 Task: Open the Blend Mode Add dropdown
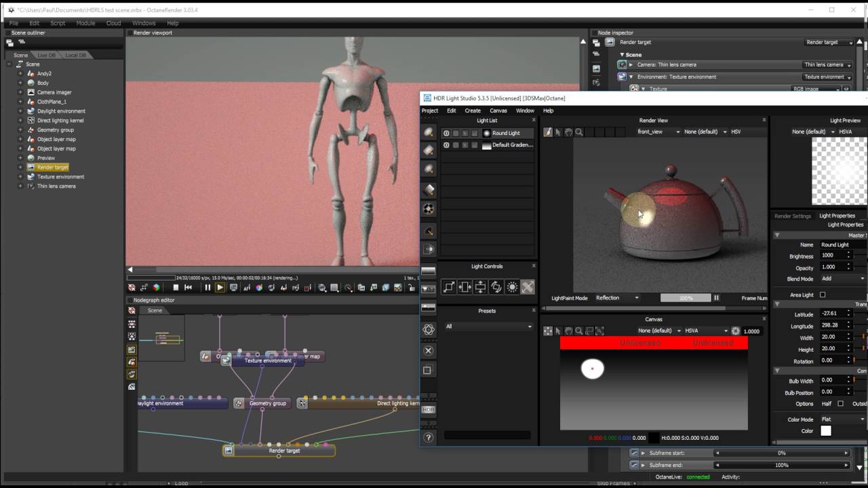click(x=843, y=279)
